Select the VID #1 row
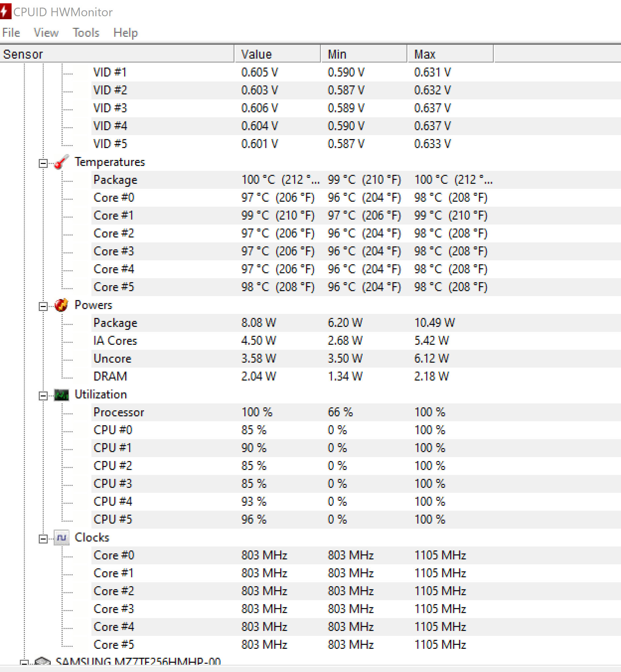The height and width of the screenshot is (672, 621). tap(356, 72)
